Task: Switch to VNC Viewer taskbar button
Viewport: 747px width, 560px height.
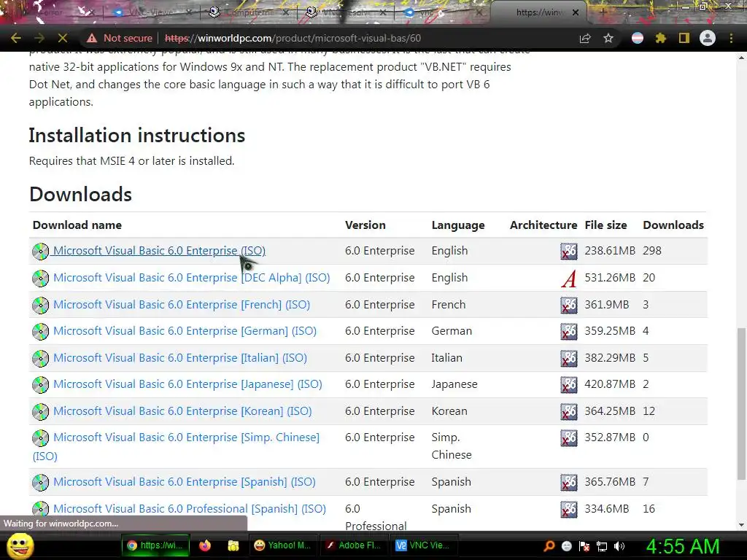Action: (424, 545)
